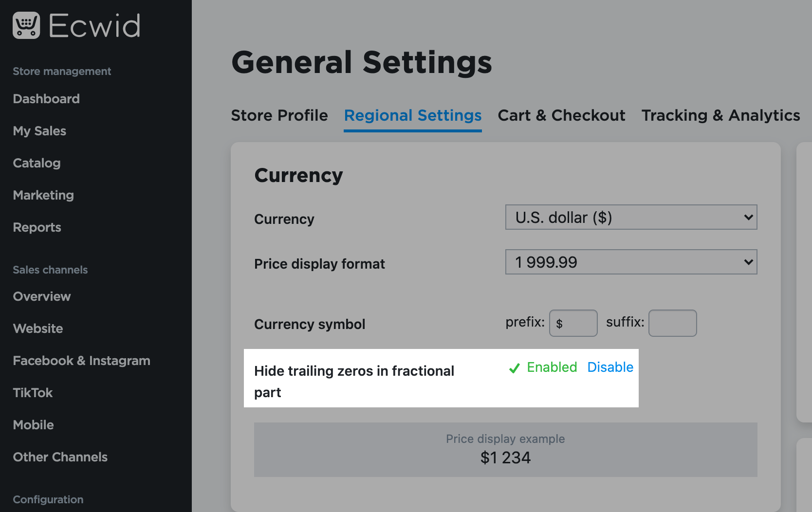Open the Currency dropdown

631,218
